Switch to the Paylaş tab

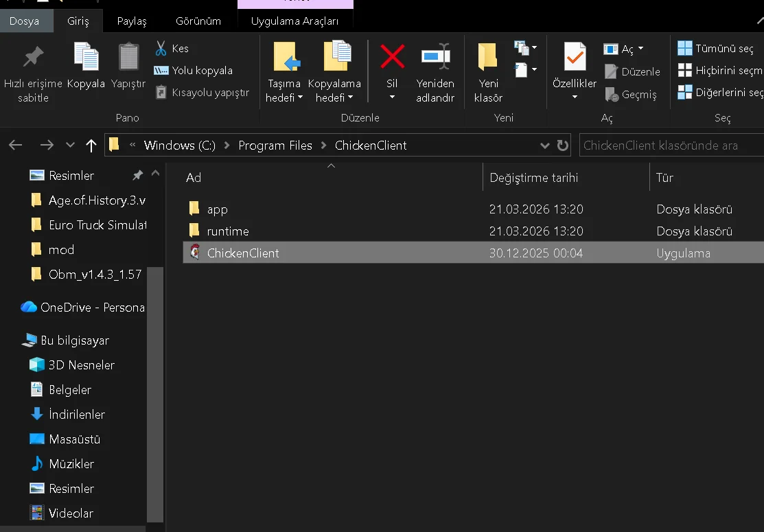click(x=132, y=21)
